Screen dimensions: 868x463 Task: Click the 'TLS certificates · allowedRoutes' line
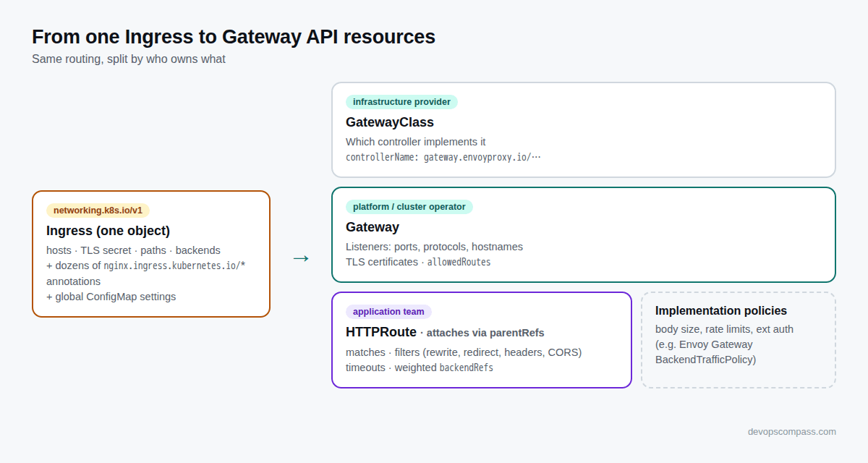tap(418, 262)
